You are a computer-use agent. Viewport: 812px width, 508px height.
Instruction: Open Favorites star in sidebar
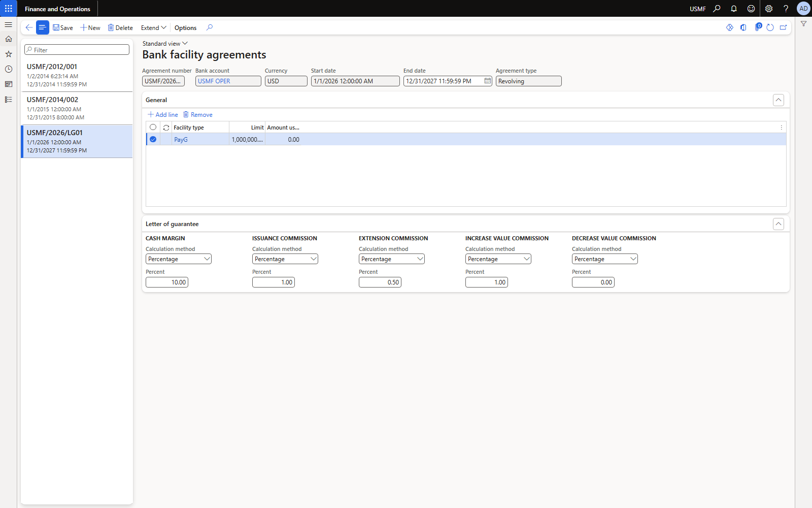click(x=8, y=54)
